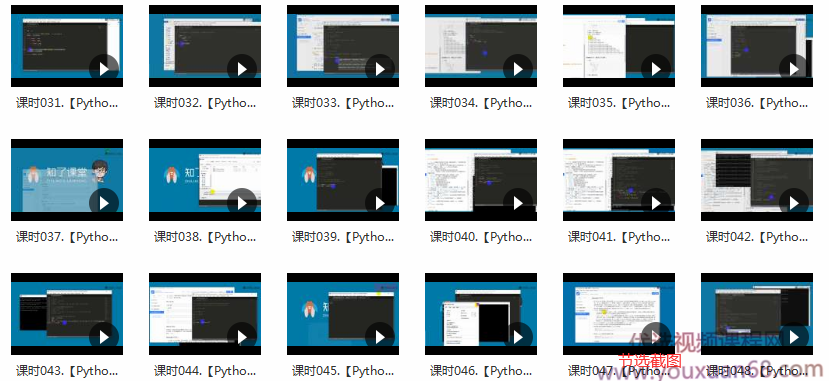829x381 pixels.
Task: Play video 课时039
Action: 380,203
